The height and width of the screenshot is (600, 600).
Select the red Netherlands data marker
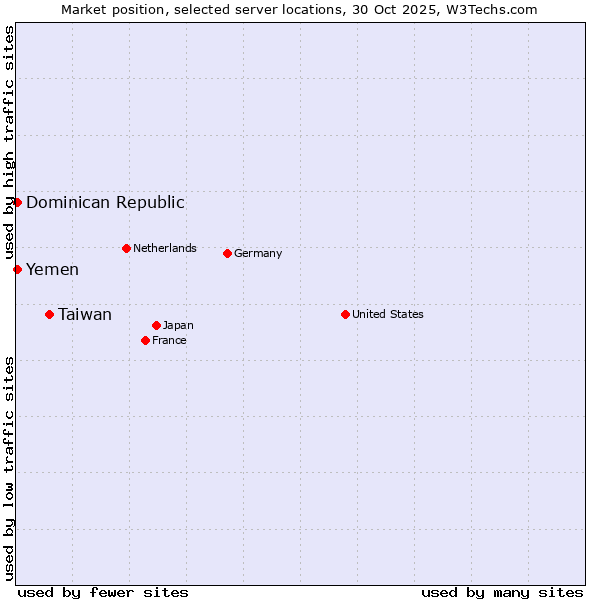click(x=126, y=248)
